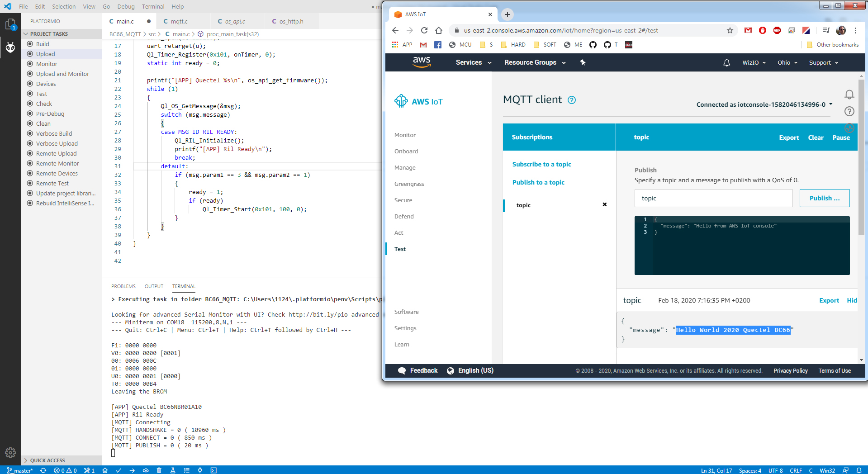Screen dimensions: 868x474
Task: Hide the received topic message
Action: point(852,300)
